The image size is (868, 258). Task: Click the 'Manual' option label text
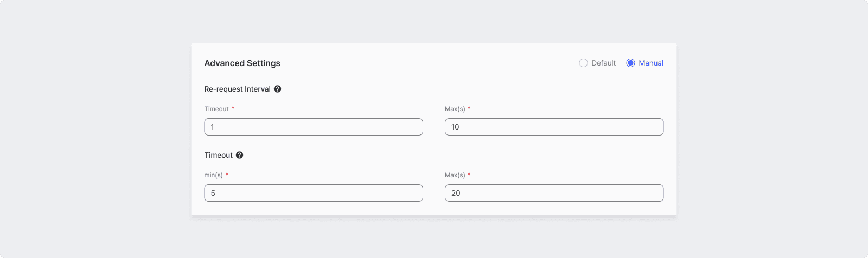(651, 63)
